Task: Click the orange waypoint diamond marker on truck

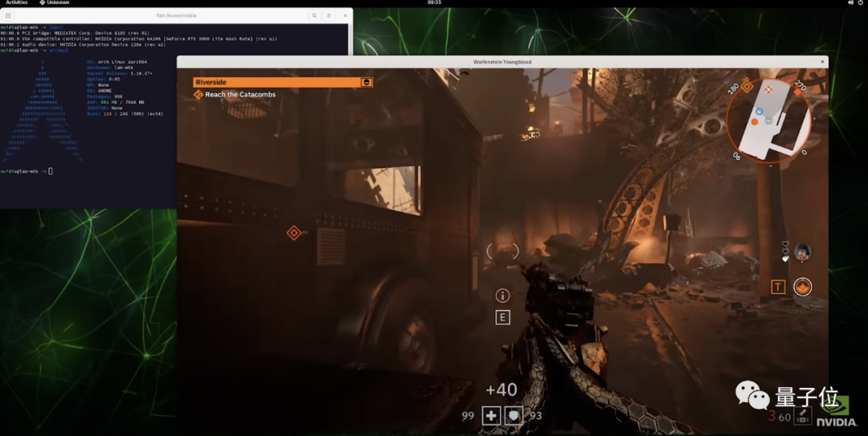Action: click(294, 233)
